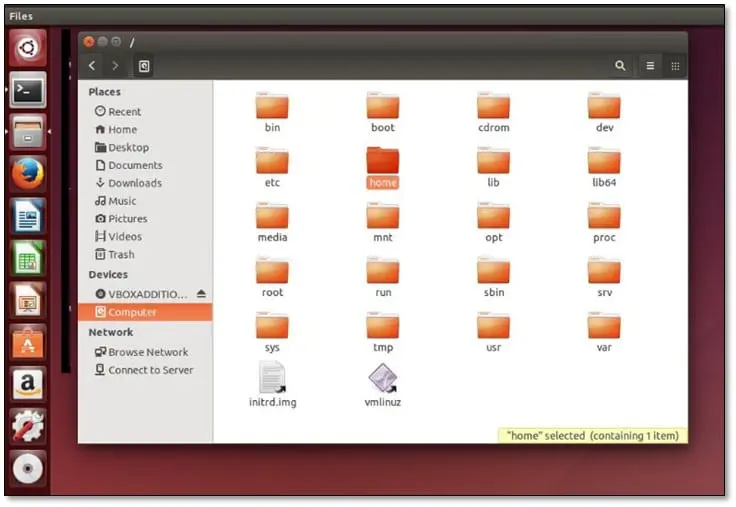Switch to list view icon
The image size is (736, 507).
pyautogui.click(x=650, y=66)
